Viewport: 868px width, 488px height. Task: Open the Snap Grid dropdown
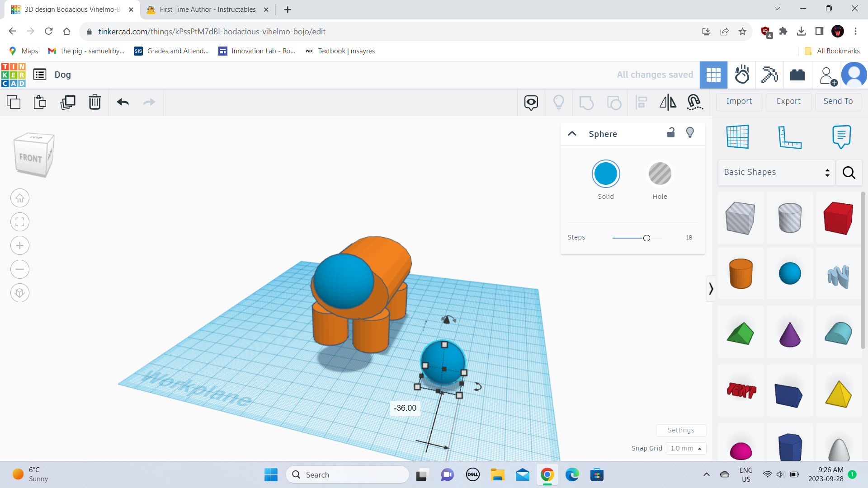[x=686, y=448]
